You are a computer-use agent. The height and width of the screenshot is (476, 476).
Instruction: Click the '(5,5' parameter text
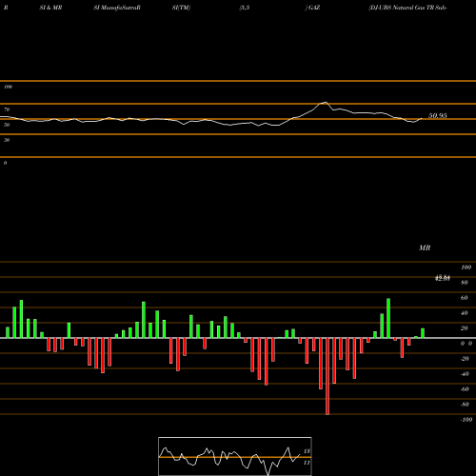tap(245, 8)
